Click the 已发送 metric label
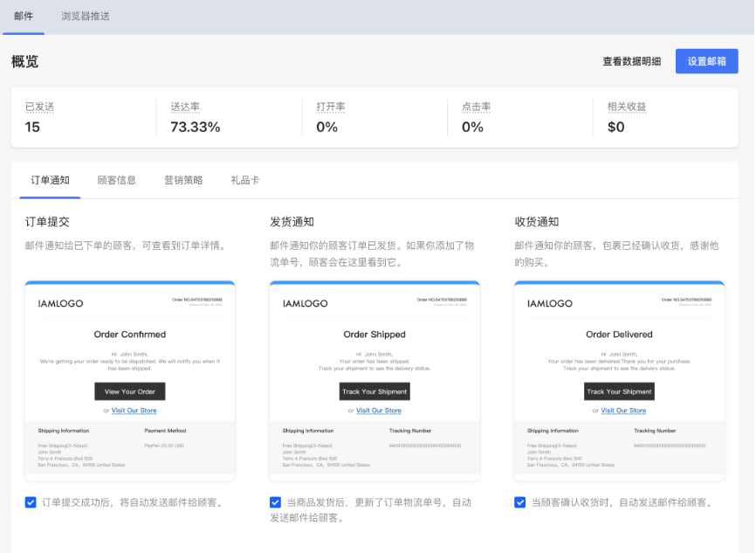 (x=39, y=107)
